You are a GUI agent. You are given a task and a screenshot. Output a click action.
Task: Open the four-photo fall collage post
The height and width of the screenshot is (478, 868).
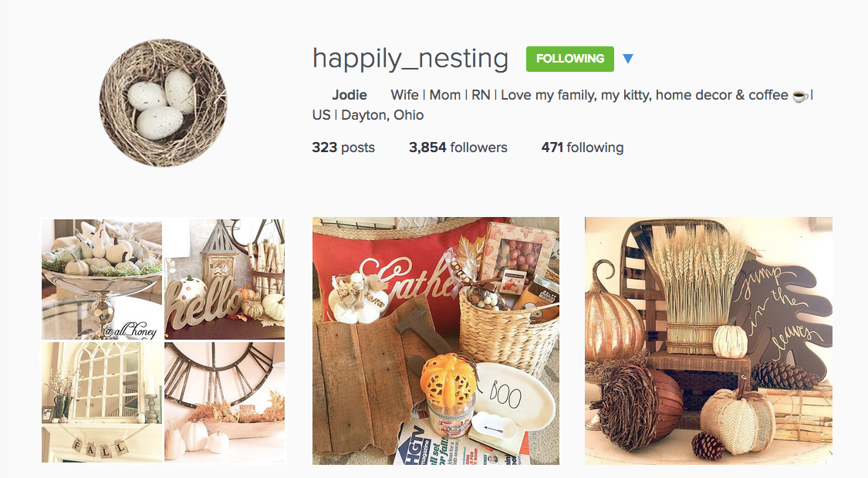click(x=164, y=341)
